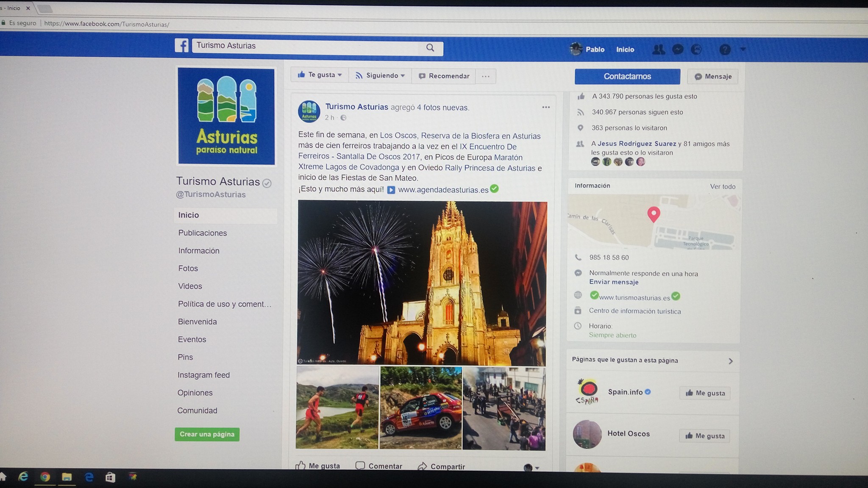Click Comentar under the post
The width and height of the screenshot is (868, 488).
tap(378, 466)
